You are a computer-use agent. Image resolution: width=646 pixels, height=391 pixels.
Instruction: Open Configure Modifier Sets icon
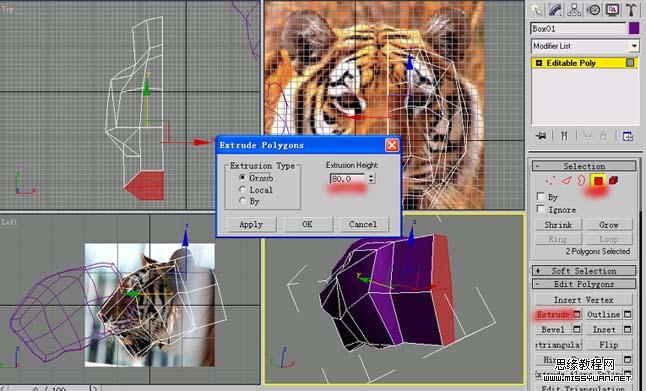click(627, 136)
